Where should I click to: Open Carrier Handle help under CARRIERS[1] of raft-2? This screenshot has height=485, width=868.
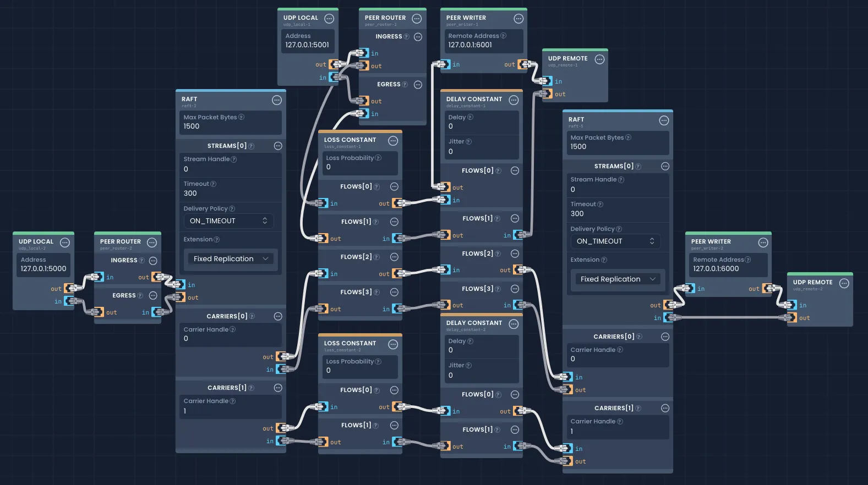point(232,401)
